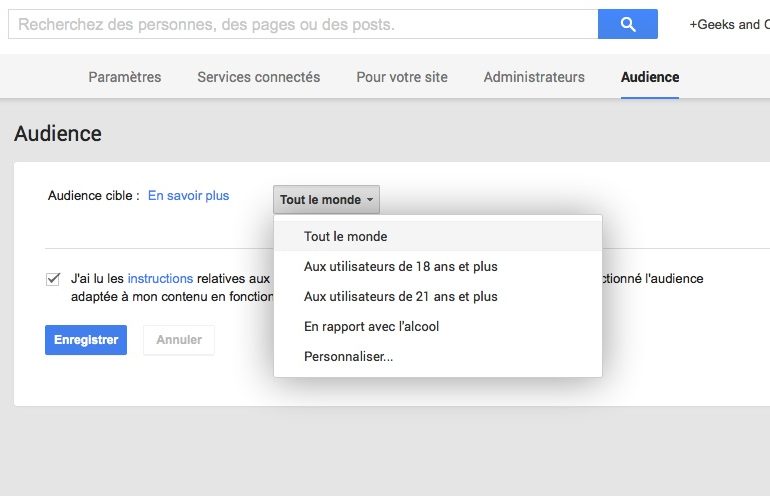
Task: Click the Audience page heading
Action: click(x=58, y=133)
